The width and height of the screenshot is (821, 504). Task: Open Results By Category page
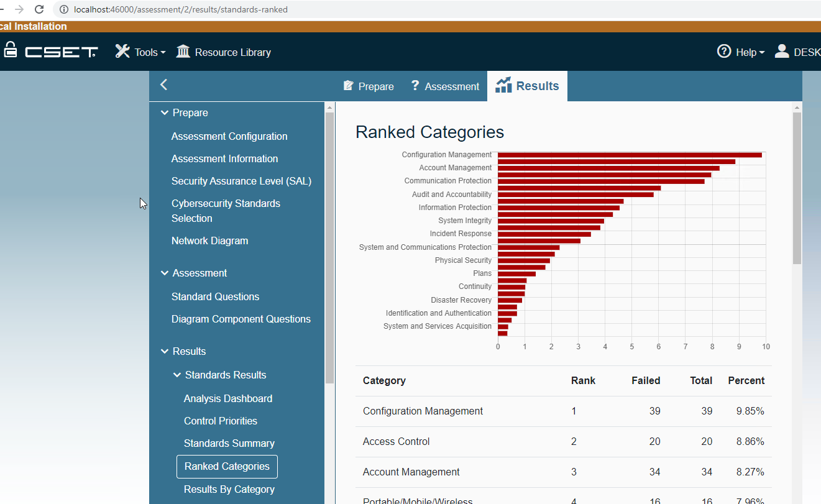[x=229, y=489]
